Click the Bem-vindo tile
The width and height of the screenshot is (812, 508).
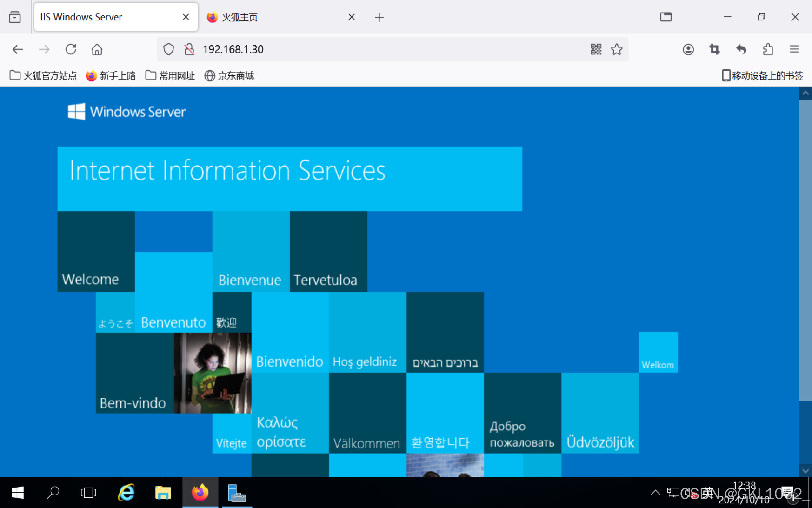pos(135,373)
